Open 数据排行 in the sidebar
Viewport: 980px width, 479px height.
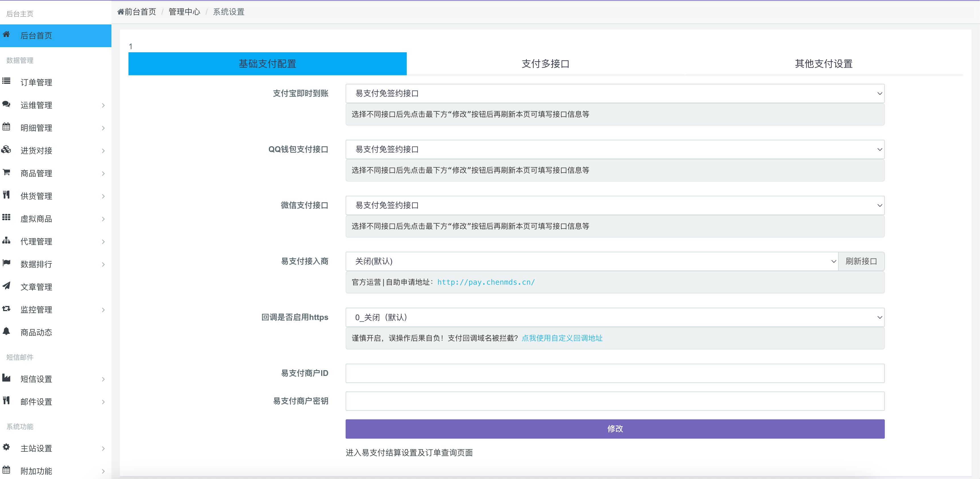pos(55,264)
